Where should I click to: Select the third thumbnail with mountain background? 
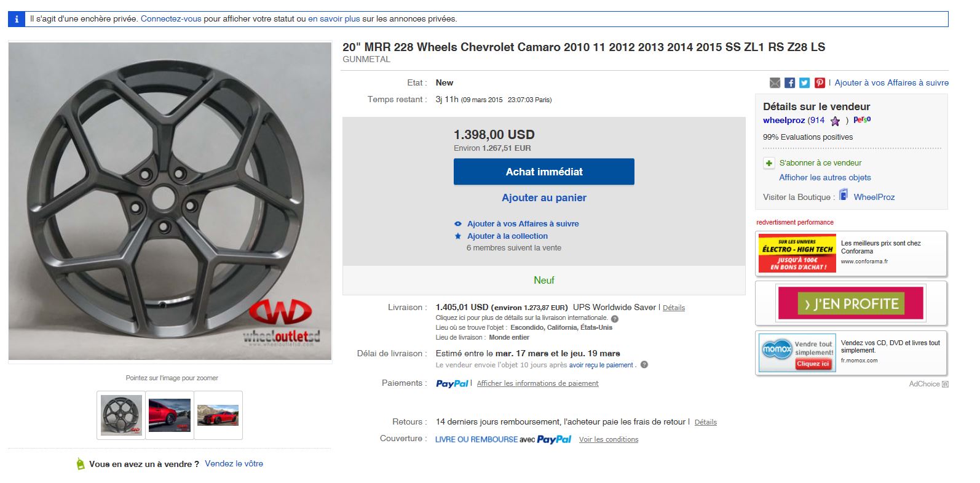pyautogui.click(x=218, y=415)
